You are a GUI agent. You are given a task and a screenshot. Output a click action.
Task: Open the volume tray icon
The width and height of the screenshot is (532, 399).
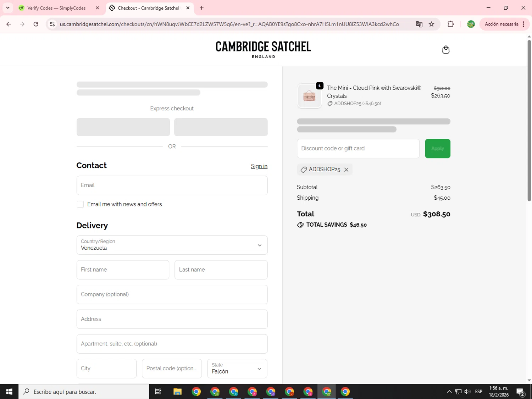pyautogui.click(x=467, y=392)
